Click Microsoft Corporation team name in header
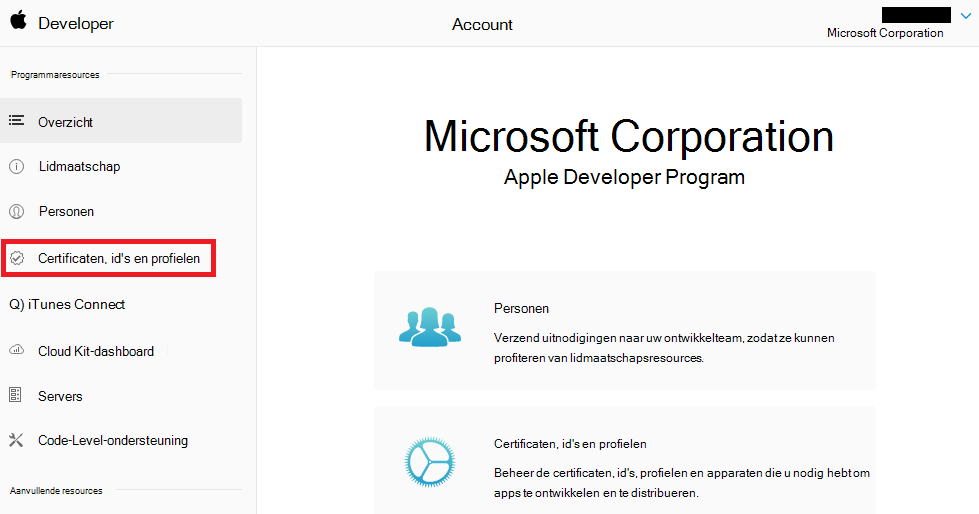Image resolution: width=979 pixels, height=514 pixels. pos(885,33)
